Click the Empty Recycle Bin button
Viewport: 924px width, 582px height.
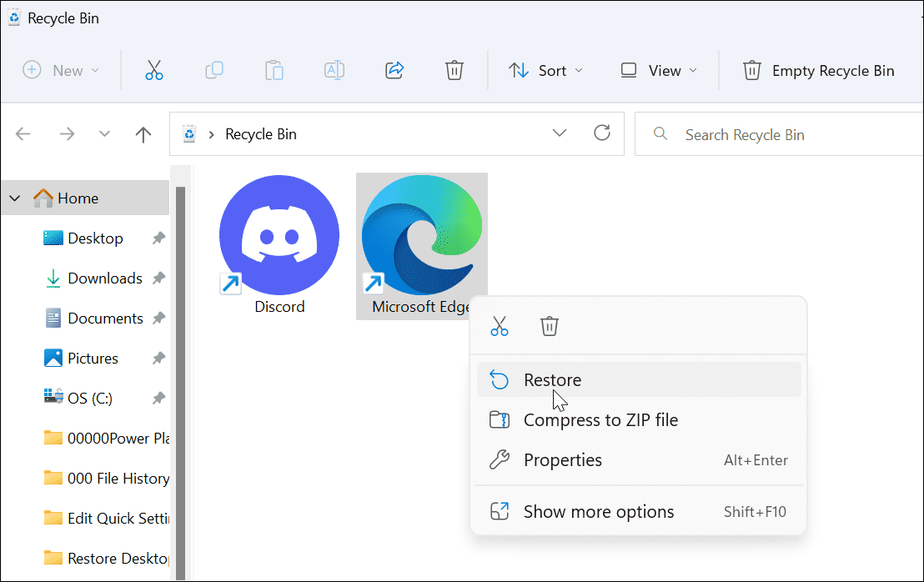tap(818, 71)
